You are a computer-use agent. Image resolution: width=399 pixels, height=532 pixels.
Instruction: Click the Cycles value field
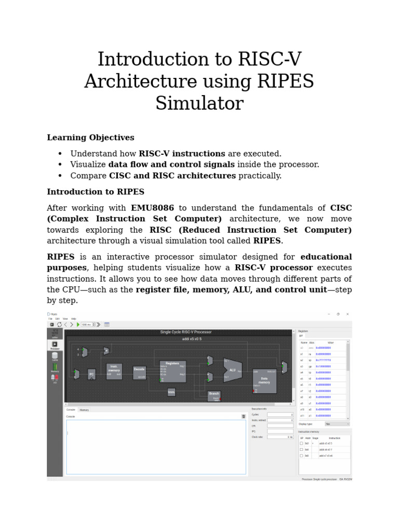(280, 415)
